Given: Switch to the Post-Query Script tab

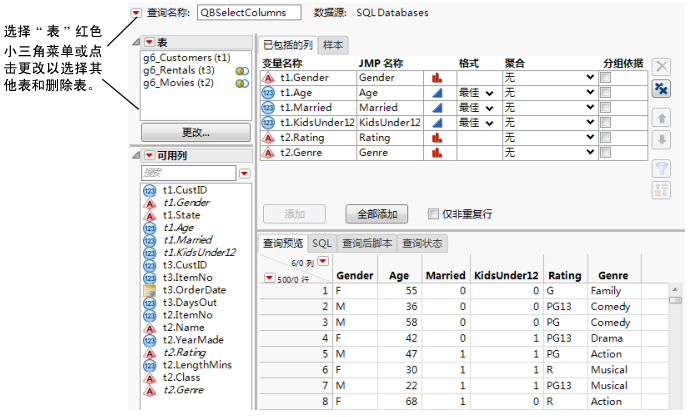Looking at the screenshot, I should pos(367,244).
